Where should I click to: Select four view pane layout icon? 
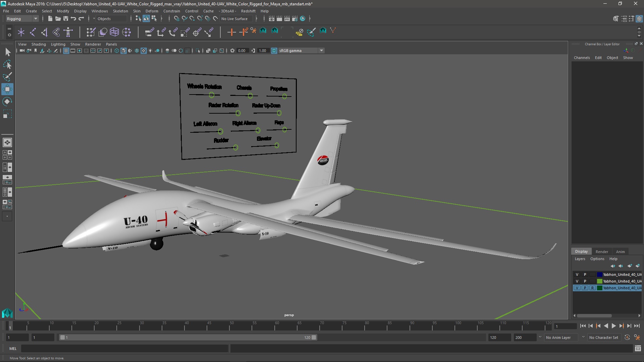tap(7, 155)
